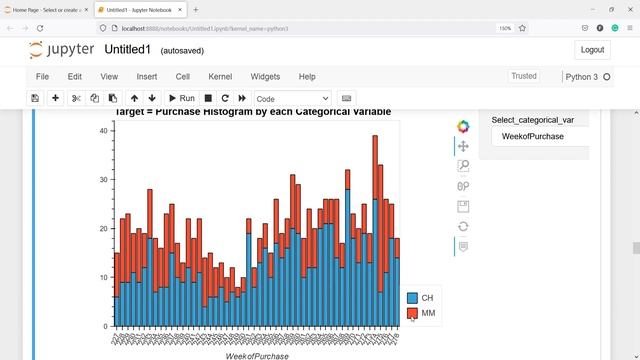
Task: Click the MM red legend swatch
Action: (412, 313)
